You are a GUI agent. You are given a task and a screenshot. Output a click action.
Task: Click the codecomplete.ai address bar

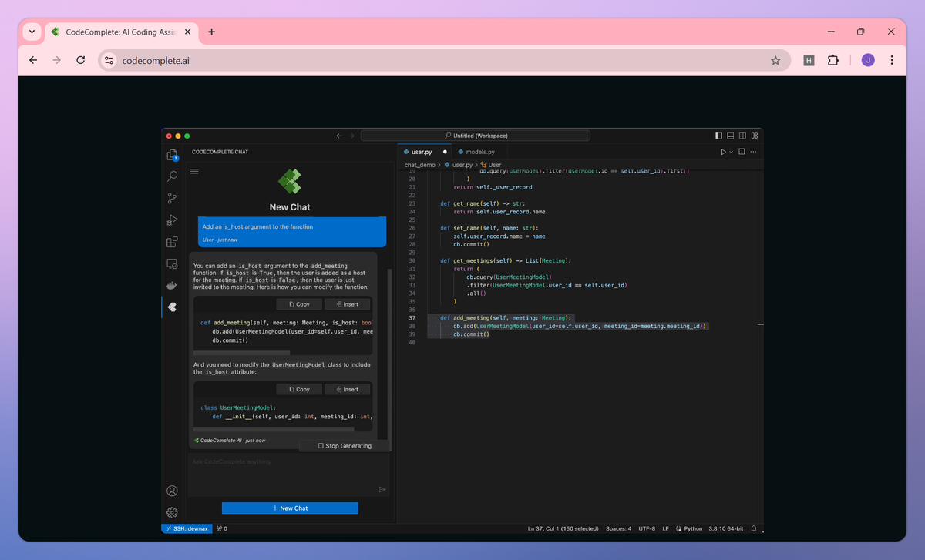point(445,60)
